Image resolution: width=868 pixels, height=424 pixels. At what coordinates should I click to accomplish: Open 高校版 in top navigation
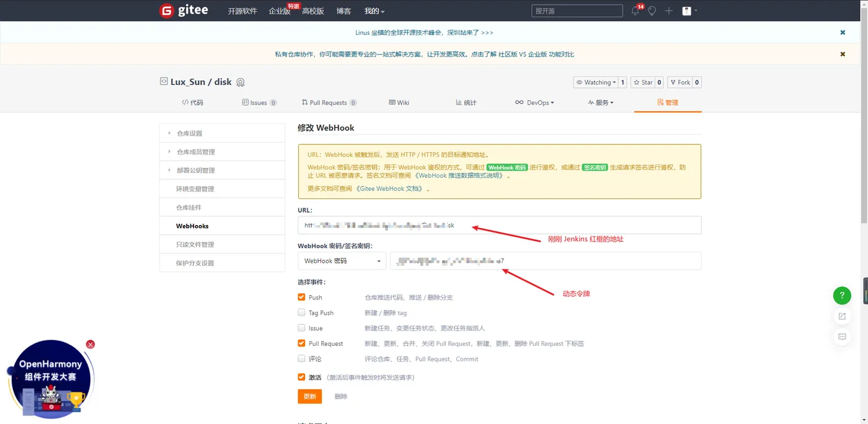(x=313, y=11)
